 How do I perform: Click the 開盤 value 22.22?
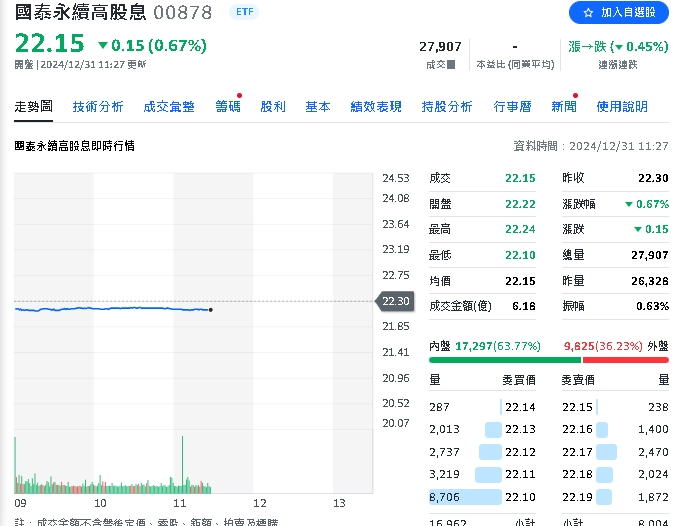520,204
